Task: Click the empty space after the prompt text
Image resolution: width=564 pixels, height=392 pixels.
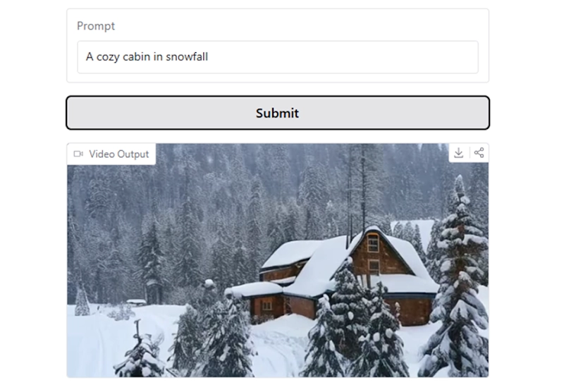Action: (342, 57)
